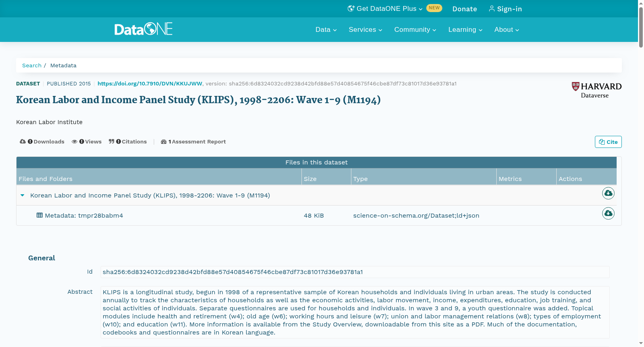
Task: Click the NEW badge
Action: 434,8
